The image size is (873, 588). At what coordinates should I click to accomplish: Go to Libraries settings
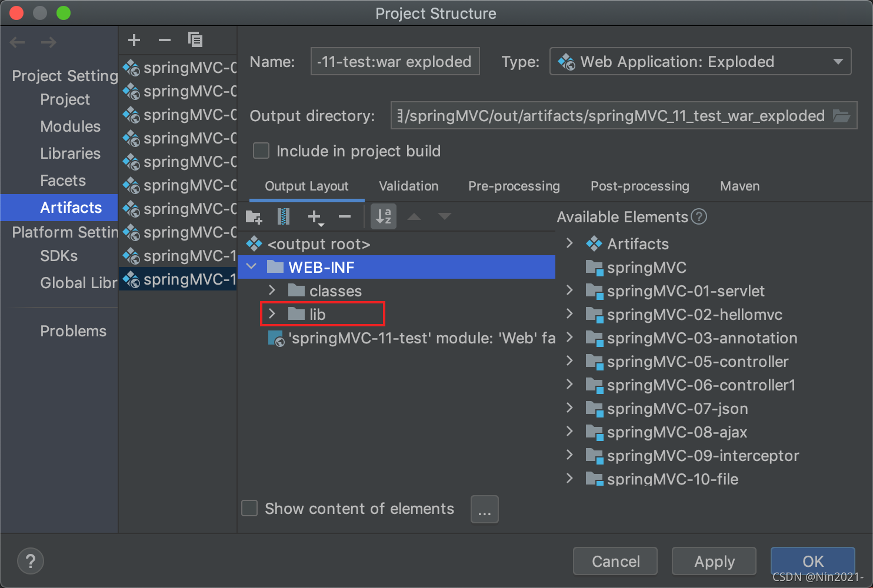pyautogui.click(x=71, y=153)
